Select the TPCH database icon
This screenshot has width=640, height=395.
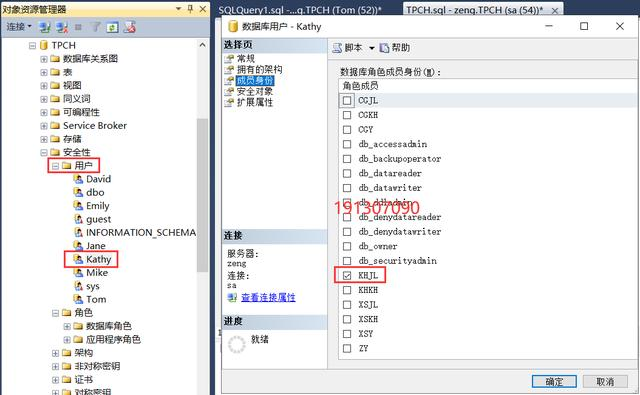(x=44, y=45)
